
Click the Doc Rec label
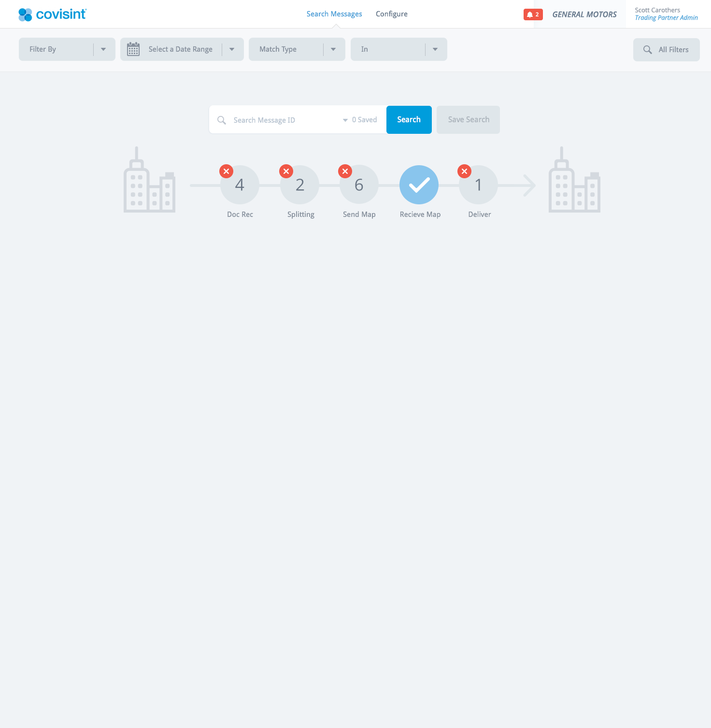point(240,214)
